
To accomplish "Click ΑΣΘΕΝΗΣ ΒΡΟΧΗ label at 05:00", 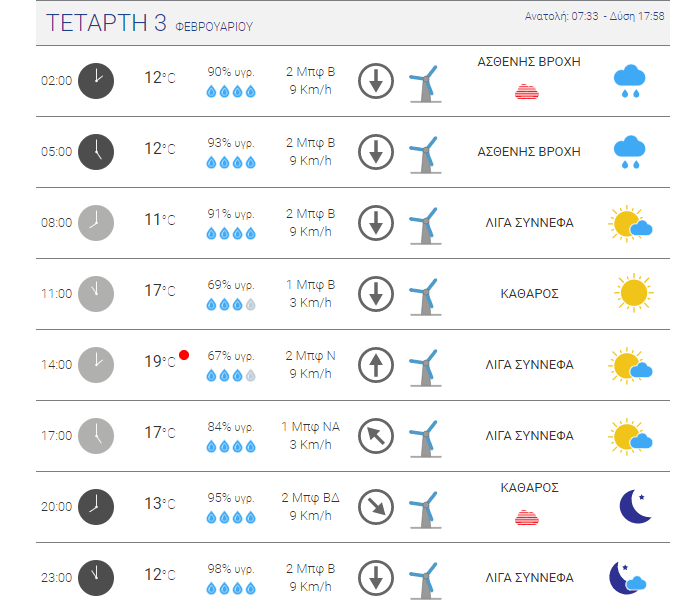I will (x=529, y=152).
